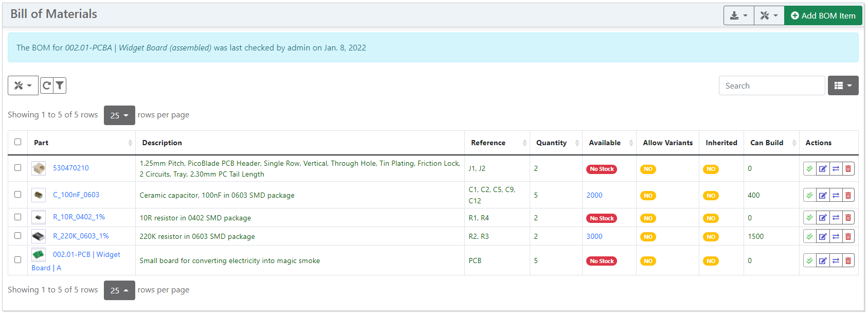Image resolution: width=868 pixels, height=313 pixels.
Task: Edit the C_100nF_0603 BOM item
Action: point(823,196)
